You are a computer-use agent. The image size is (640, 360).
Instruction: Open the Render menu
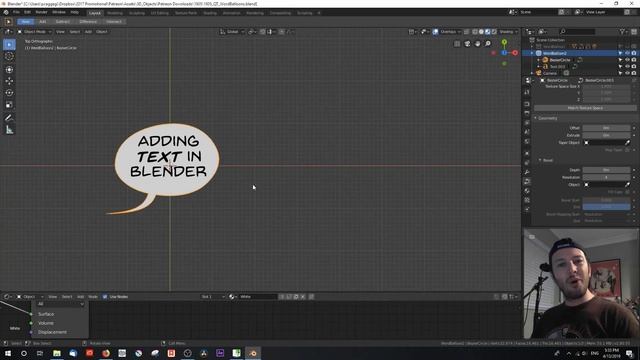[x=41, y=12]
